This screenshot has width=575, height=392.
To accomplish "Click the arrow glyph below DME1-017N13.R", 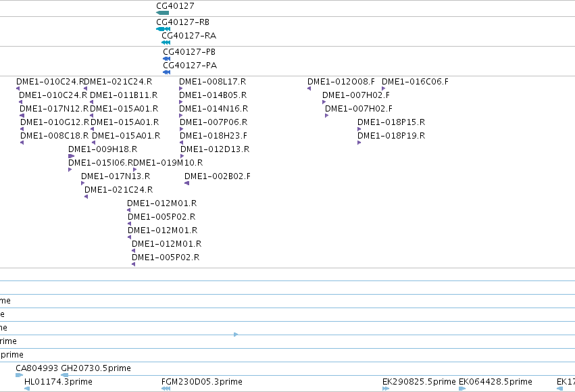I will [83, 183].
